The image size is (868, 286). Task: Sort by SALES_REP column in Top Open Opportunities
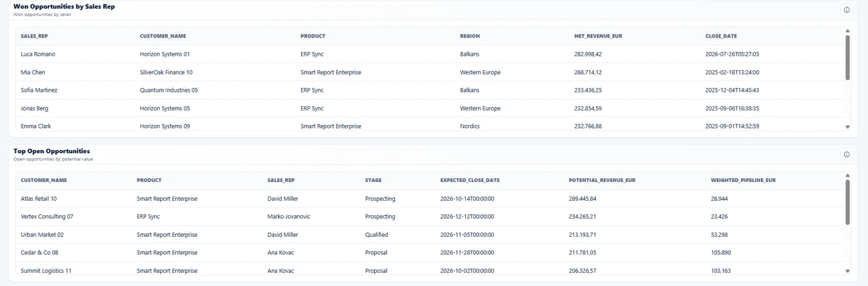[x=281, y=181]
